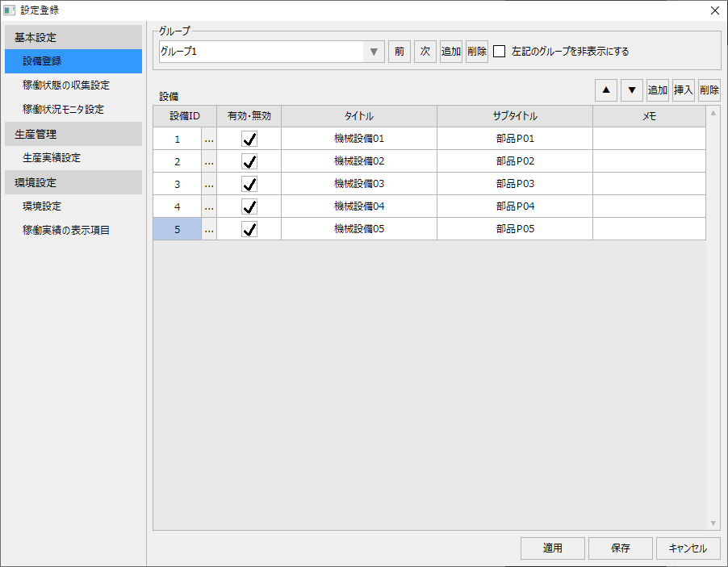
Task: Open the グループ1 dropdown list
Action: pos(372,51)
